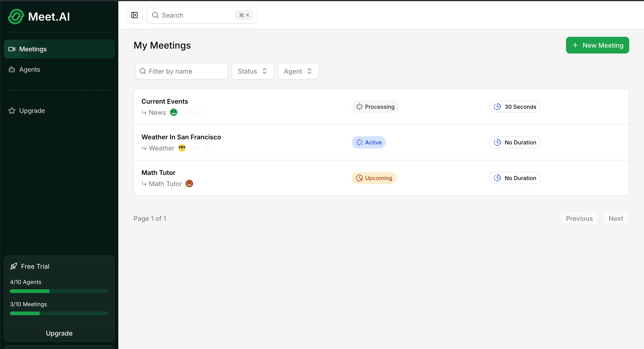The image size is (644, 349).
Task: Create a New Meeting
Action: (x=597, y=45)
